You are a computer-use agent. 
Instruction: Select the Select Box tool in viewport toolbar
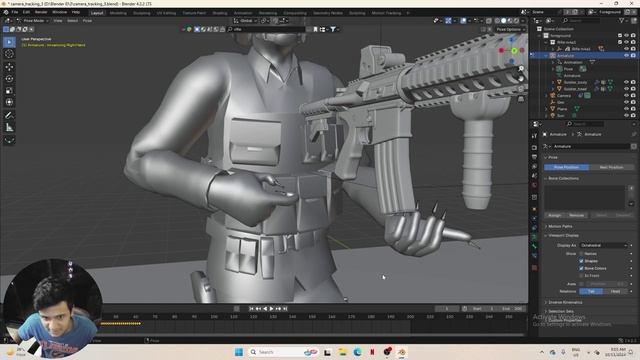tap(9, 42)
